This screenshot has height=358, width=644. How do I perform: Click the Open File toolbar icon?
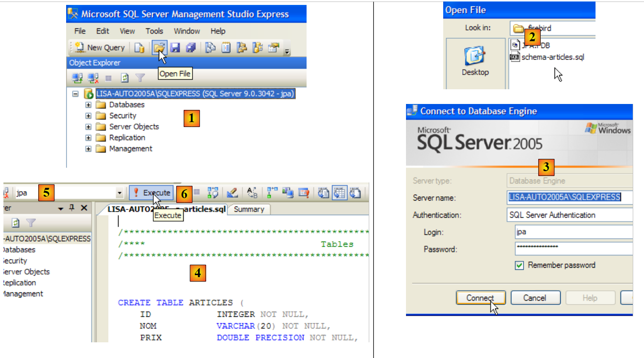tap(159, 48)
